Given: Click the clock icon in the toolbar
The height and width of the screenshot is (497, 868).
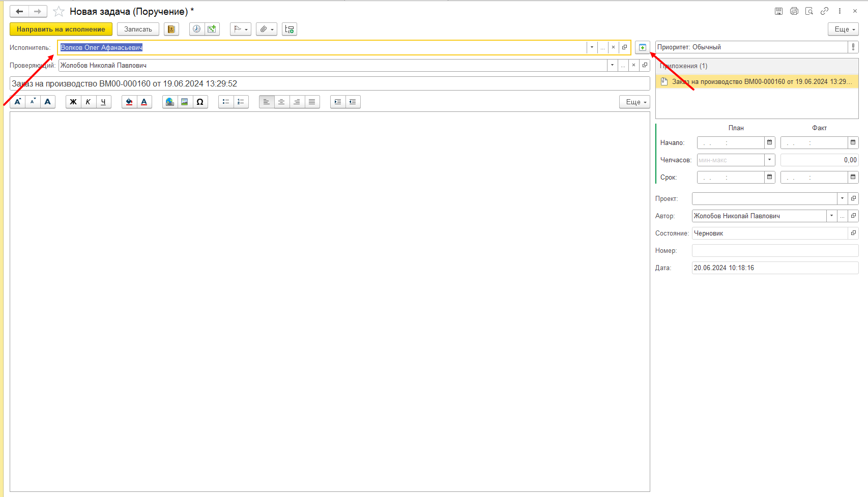Looking at the screenshot, I should [x=196, y=29].
